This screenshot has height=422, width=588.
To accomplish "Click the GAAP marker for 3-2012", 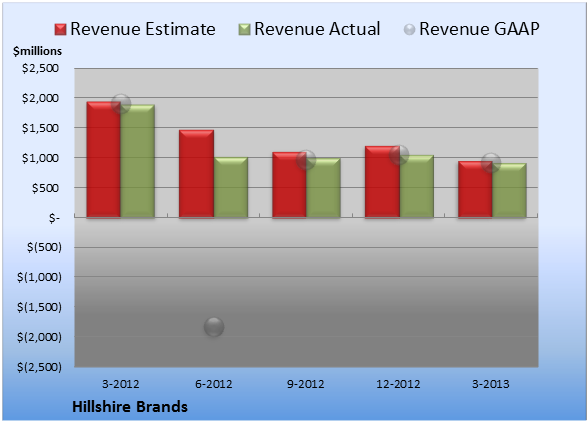I will pyautogui.click(x=121, y=104).
